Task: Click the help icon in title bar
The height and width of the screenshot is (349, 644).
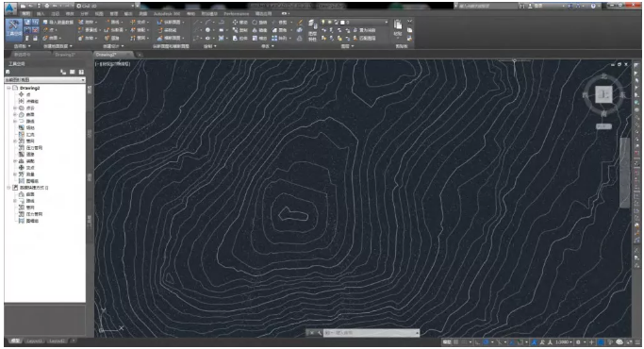Action: pyautogui.click(x=593, y=6)
